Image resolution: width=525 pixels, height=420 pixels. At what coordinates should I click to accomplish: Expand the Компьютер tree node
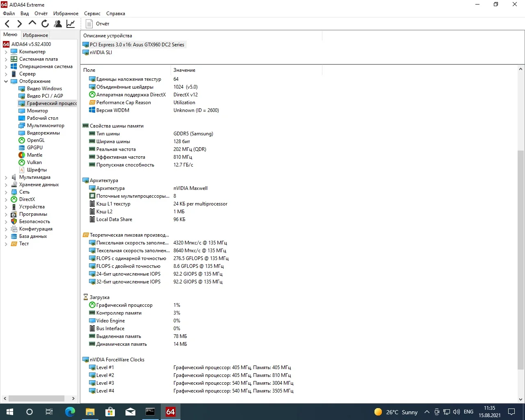[6, 52]
